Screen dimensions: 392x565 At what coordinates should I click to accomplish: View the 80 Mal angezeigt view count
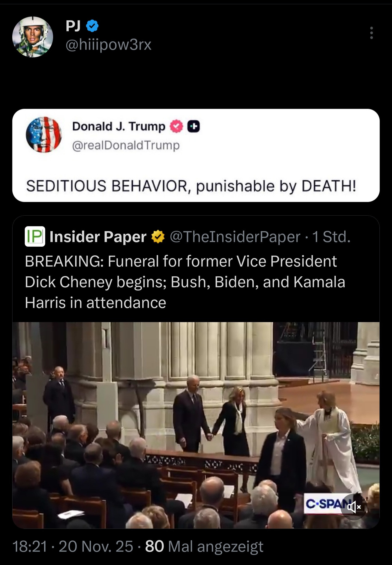pyautogui.click(x=204, y=546)
